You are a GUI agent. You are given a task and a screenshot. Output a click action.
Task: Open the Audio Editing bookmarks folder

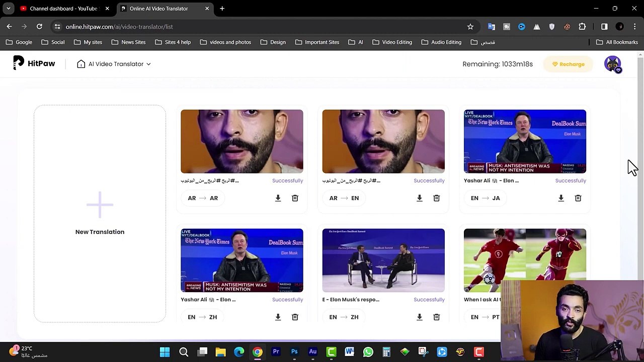coord(441,42)
